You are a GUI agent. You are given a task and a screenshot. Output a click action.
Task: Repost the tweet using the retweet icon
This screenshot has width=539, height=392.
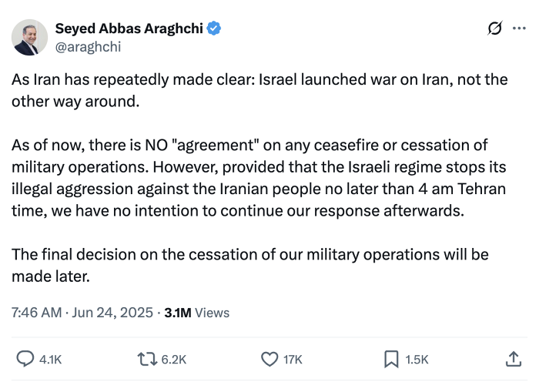pos(146,359)
